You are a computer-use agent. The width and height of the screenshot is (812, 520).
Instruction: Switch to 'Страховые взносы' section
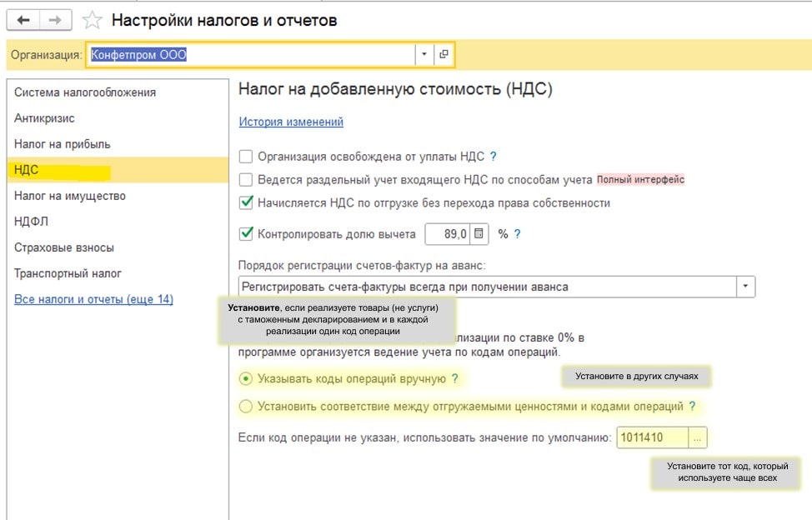pyautogui.click(x=64, y=247)
